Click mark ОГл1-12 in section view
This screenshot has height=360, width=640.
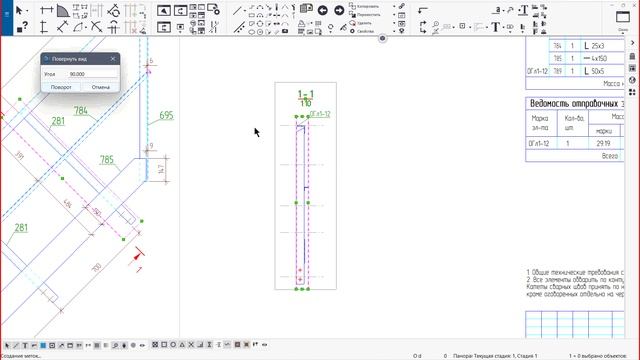click(x=320, y=114)
